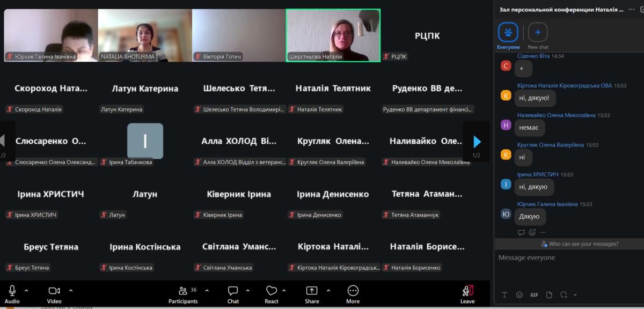
Task: Click "Who can see your messages?" link
Action: 580,244
